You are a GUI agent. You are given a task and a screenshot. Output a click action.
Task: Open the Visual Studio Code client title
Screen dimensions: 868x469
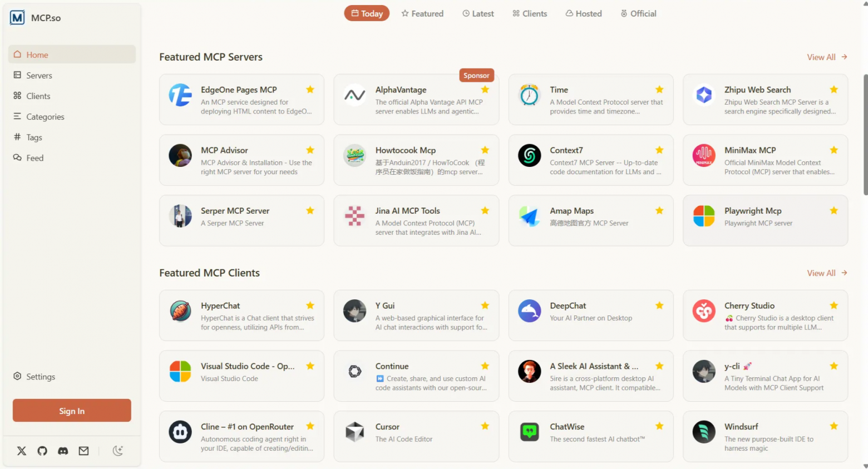coord(248,366)
